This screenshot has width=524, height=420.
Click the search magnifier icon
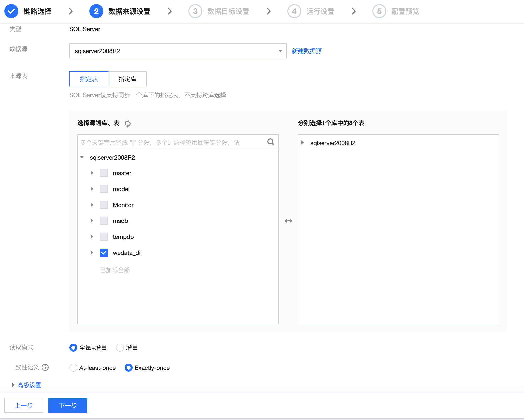271,142
